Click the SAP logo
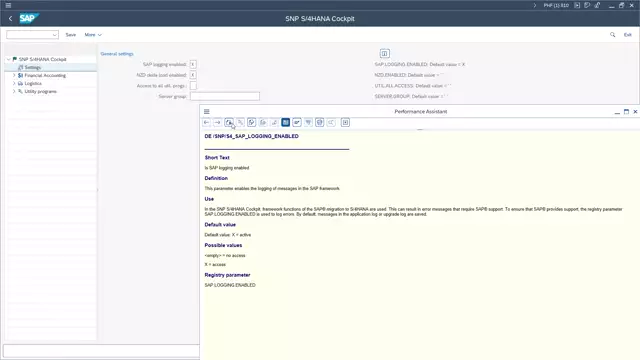 pyautogui.click(x=29, y=18)
